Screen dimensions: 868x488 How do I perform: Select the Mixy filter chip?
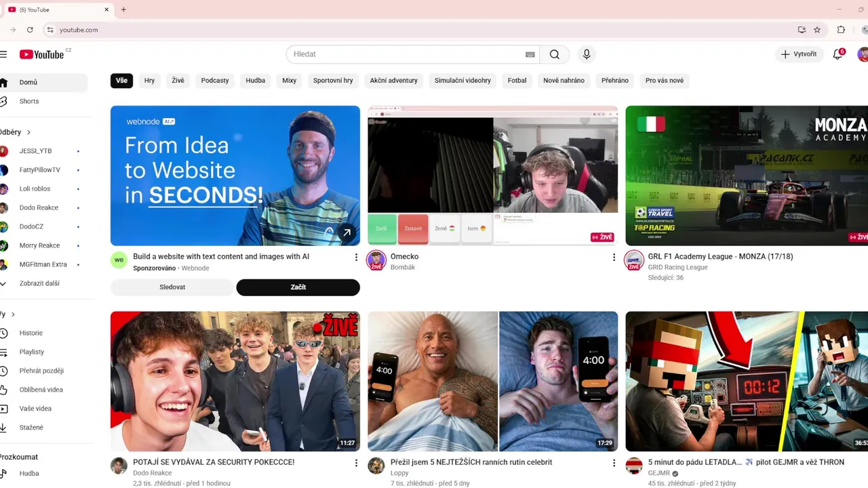coord(290,81)
